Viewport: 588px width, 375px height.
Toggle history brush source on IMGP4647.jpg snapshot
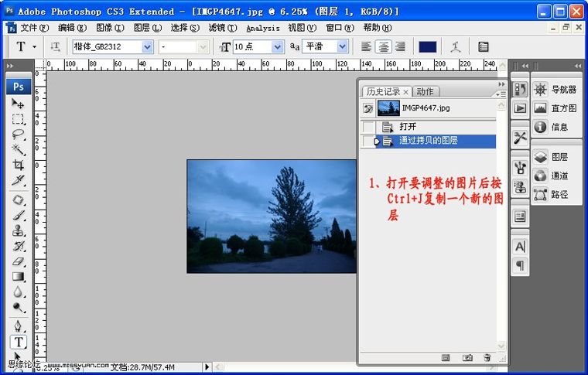coord(368,108)
